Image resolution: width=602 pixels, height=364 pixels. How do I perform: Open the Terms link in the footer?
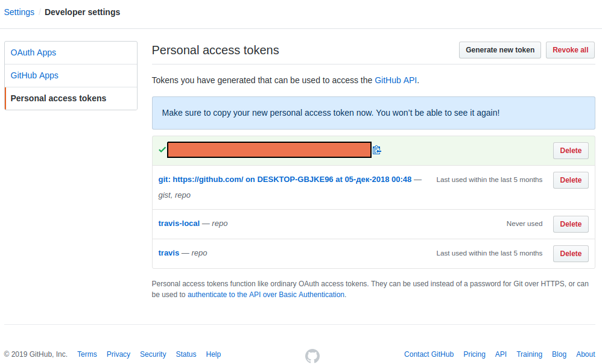[x=87, y=354]
